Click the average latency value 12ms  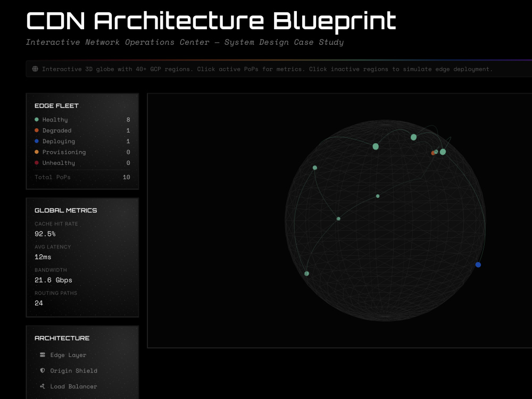click(43, 257)
